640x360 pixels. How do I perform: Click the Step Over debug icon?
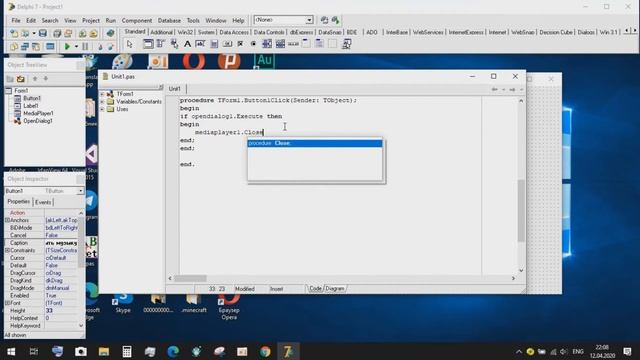tap(110, 46)
